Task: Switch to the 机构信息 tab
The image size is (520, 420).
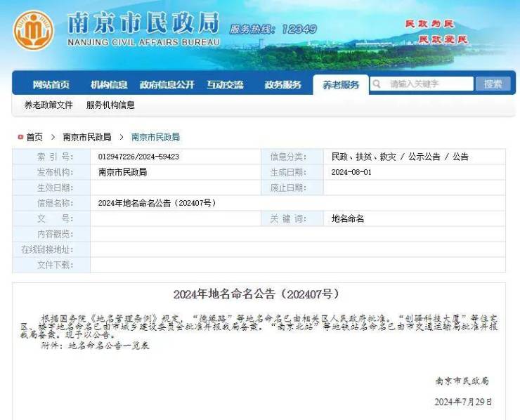Action: point(109,85)
